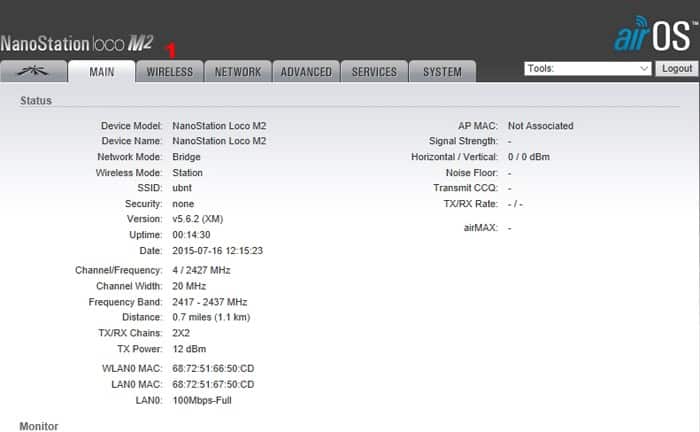Click the Horizontal / Vertical value 0 / 0 dBm
Viewport: 700px width, 432px height.
[529, 157]
